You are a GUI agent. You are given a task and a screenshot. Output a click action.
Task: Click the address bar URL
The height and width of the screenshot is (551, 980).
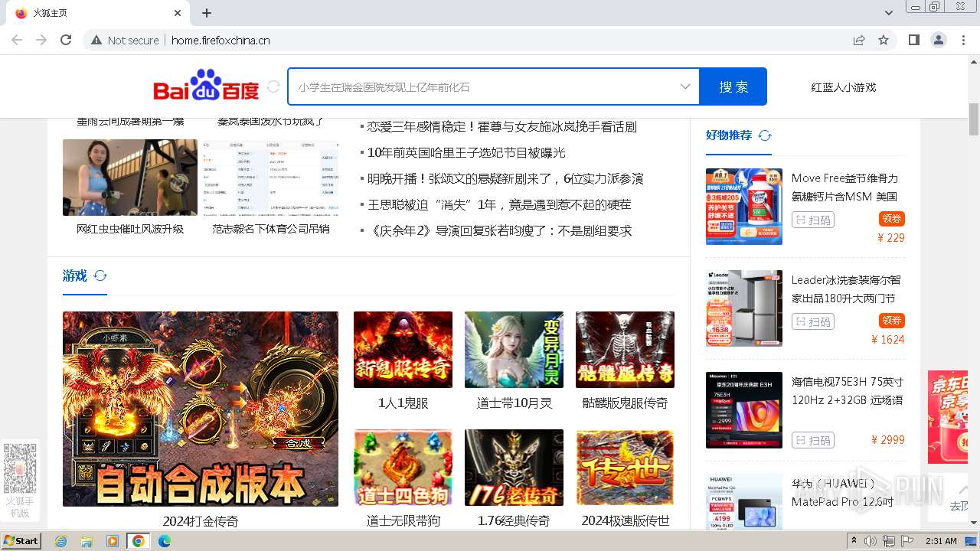point(220,41)
